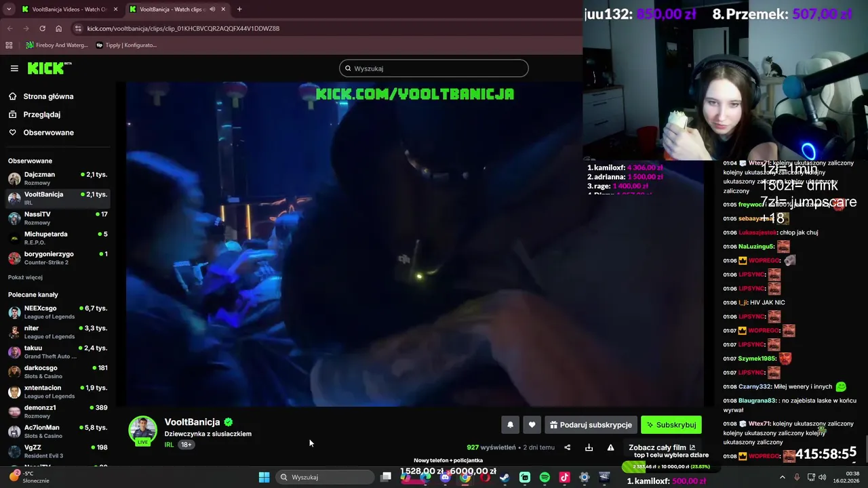Click the kick.com address bar
The image size is (868, 488).
325,28
